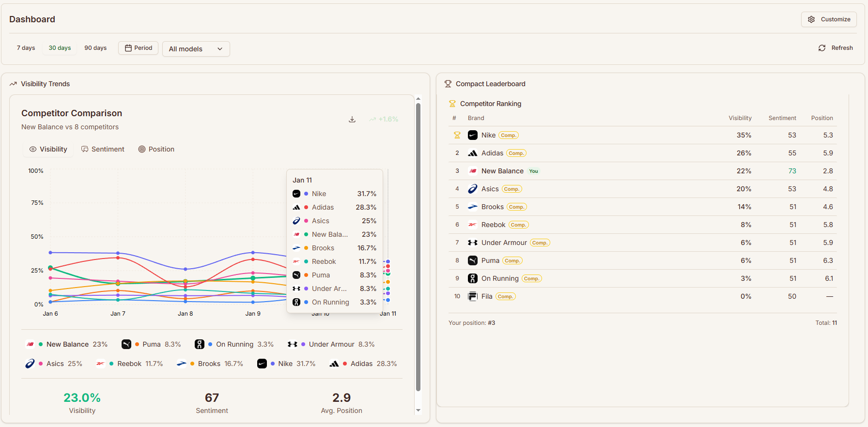The image size is (868, 427).
Task: Toggle Nike series in chart legend
Action: tap(286, 364)
